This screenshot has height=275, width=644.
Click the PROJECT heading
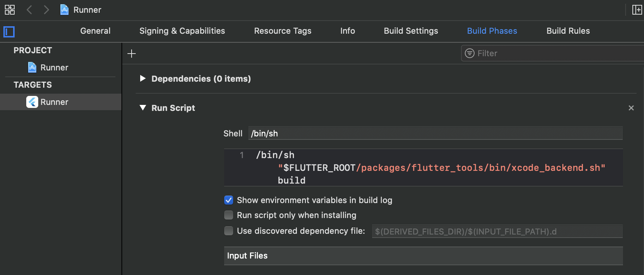(33, 50)
